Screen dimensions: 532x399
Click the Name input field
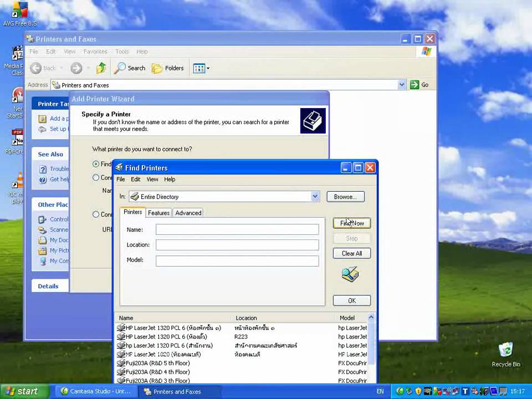[x=237, y=229]
